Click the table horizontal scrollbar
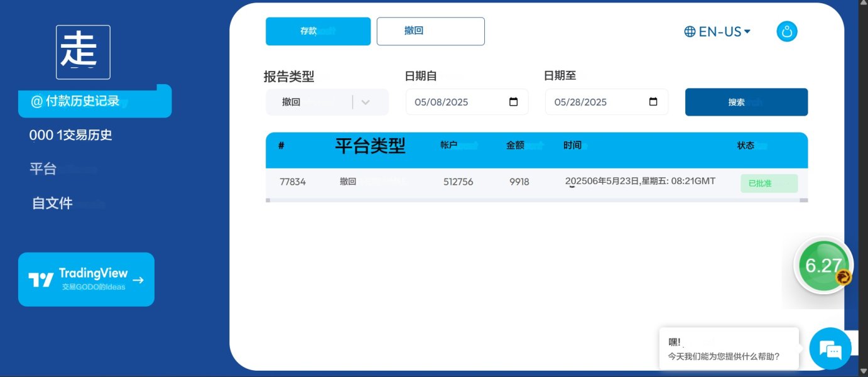 (x=536, y=200)
